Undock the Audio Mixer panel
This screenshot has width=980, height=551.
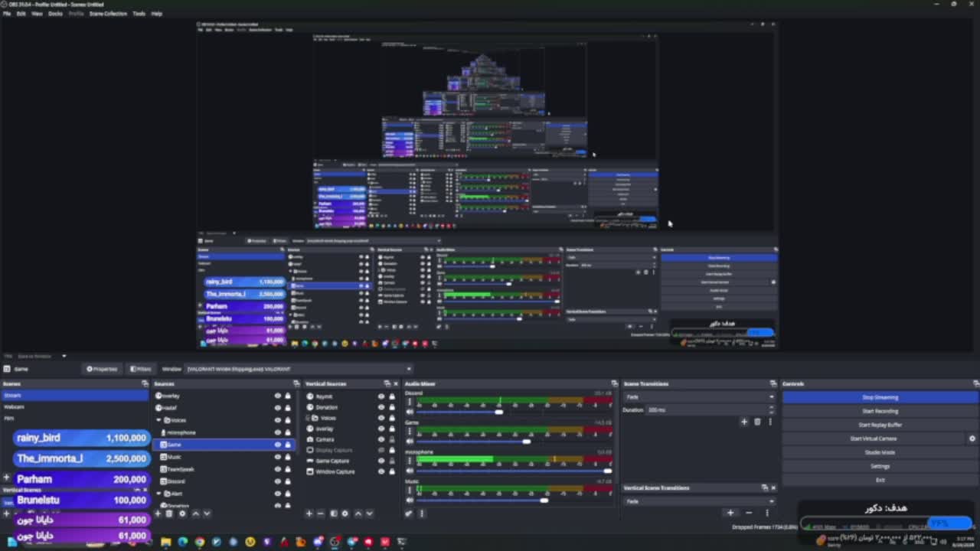614,383
